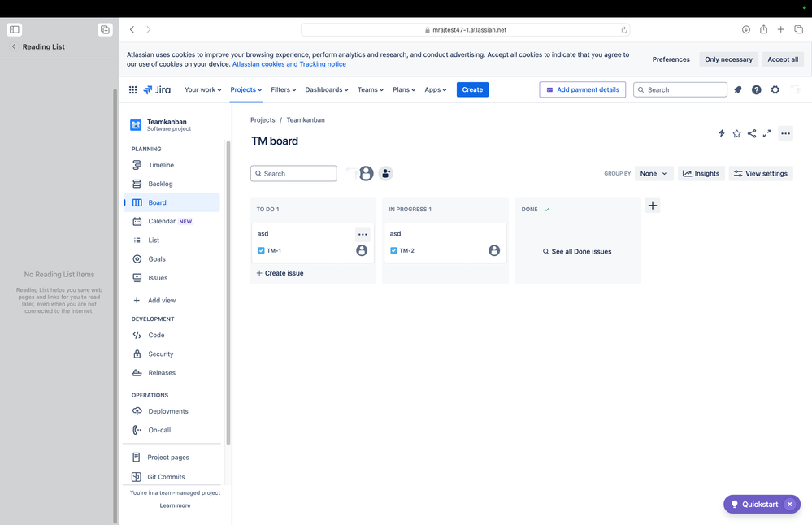
Task: Open the board more actions ellipsis
Action: [786, 133]
